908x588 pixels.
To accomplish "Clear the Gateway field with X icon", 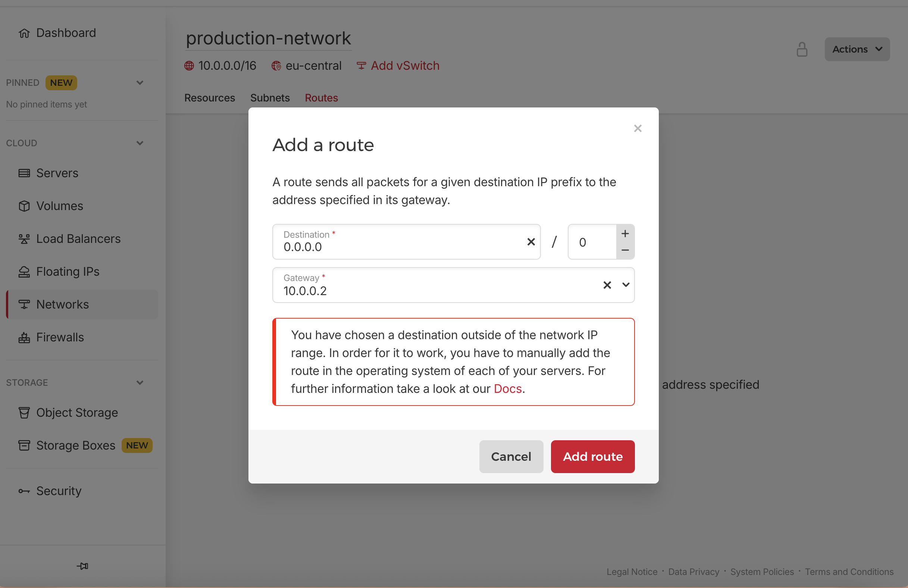I will click(607, 285).
